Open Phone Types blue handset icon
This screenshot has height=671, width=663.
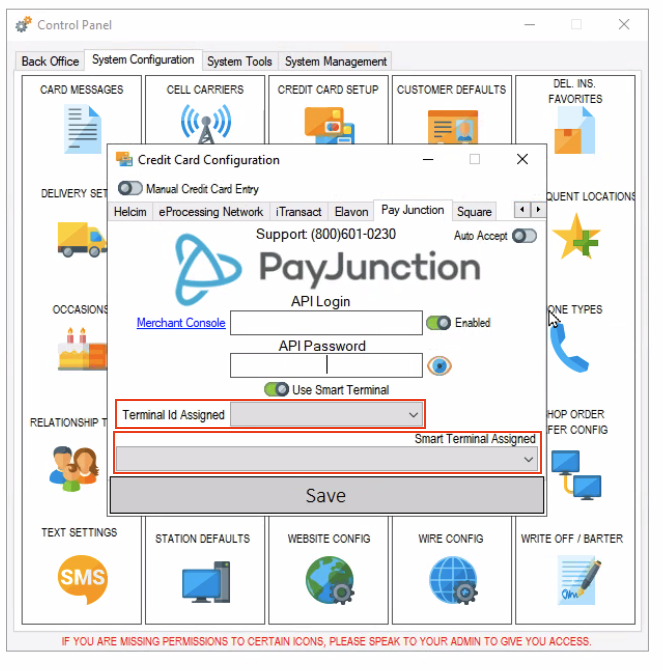tap(569, 349)
